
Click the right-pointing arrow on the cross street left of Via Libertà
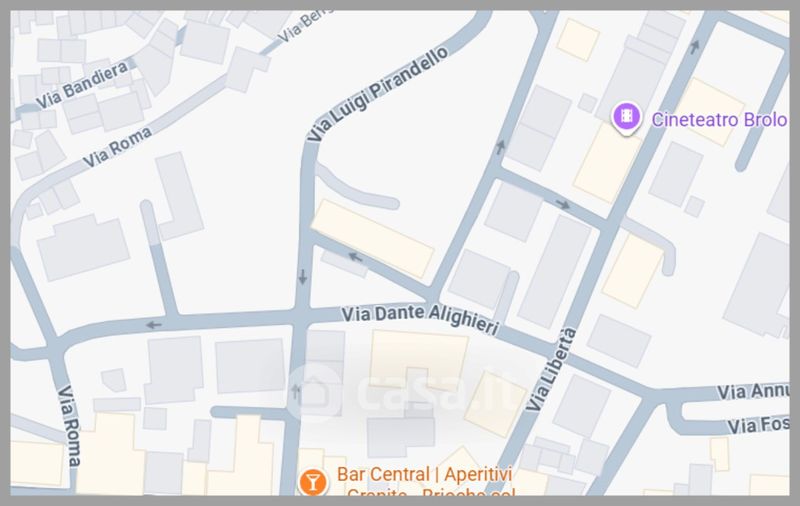tap(563, 205)
